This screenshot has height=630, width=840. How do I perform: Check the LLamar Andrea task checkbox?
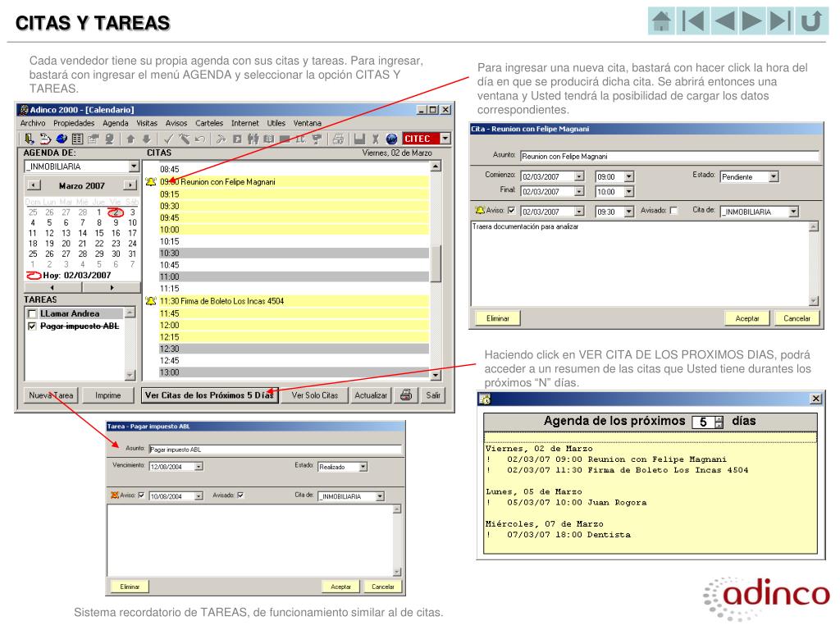(32, 314)
